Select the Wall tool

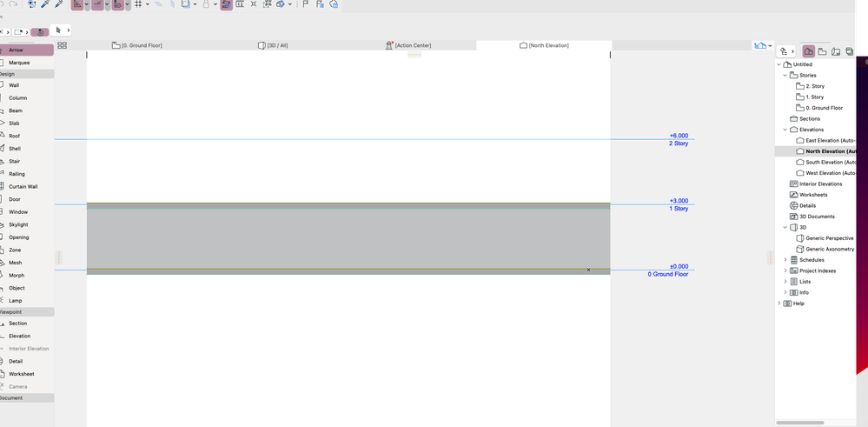(27, 85)
